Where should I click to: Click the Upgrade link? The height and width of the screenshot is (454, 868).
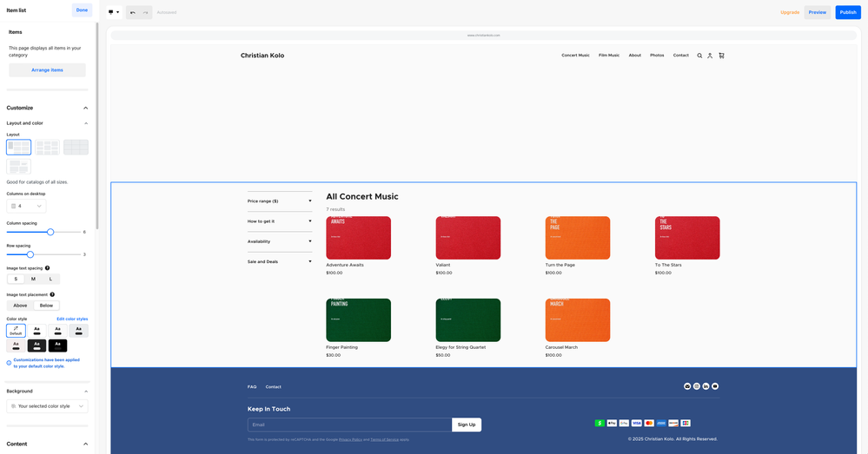coord(790,12)
